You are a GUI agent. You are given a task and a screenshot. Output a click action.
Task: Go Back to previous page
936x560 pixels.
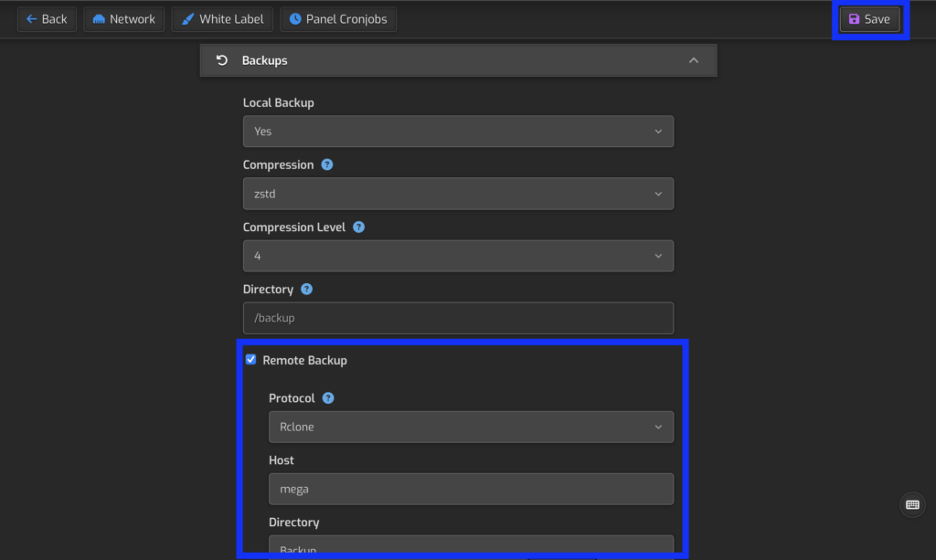pyautogui.click(x=47, y=19)
